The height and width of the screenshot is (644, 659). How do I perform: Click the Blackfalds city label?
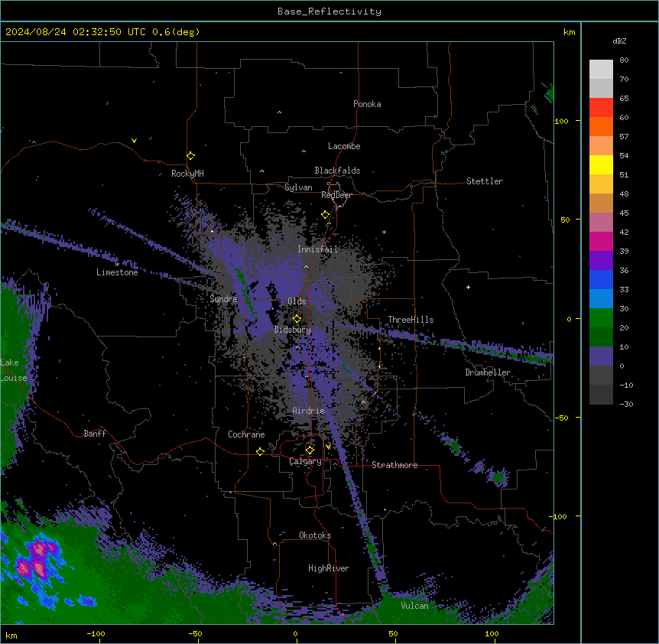coord(337,171)
